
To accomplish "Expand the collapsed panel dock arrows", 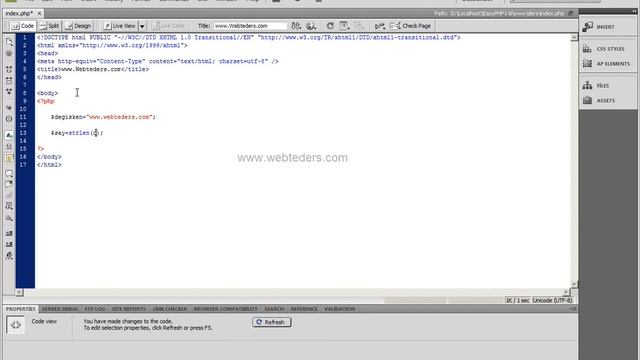I will coord(634,11).
